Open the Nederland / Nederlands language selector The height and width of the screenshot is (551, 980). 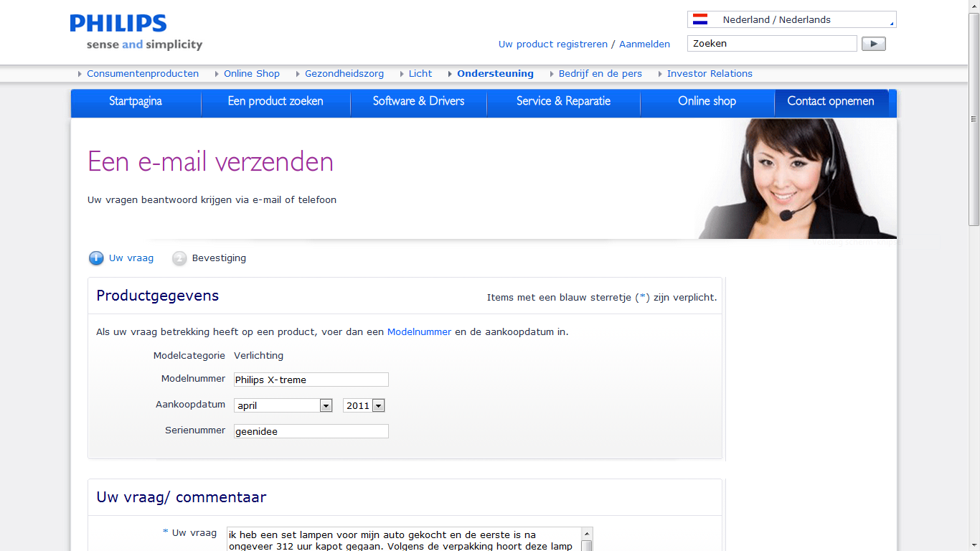click(789, 19)
